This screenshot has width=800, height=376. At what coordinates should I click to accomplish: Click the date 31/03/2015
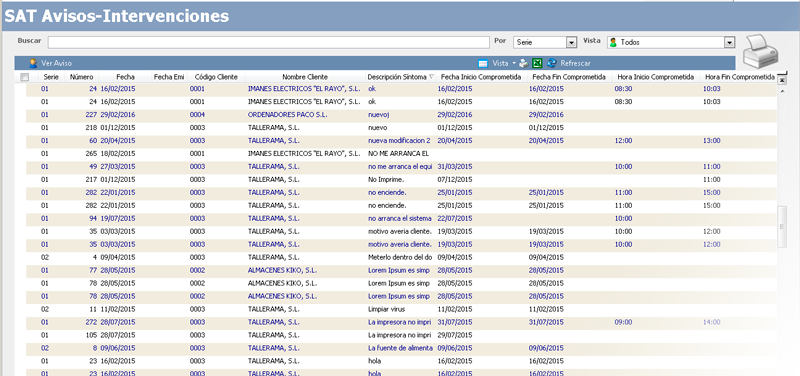point(455,167)
